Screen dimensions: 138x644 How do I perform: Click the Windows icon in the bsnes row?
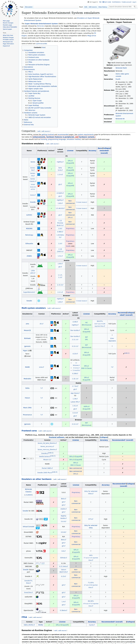pyautogui.click(x=39, y=159)
